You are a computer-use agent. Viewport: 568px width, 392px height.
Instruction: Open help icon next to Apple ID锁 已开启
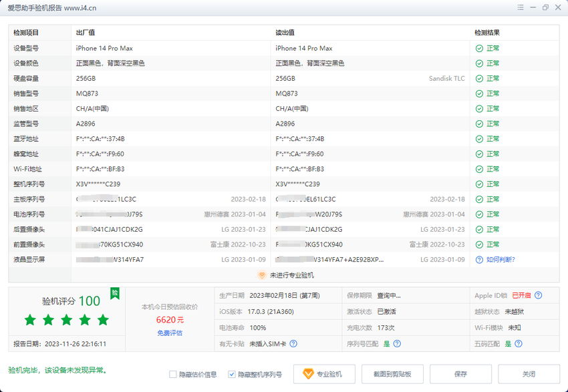click(539, 295)
